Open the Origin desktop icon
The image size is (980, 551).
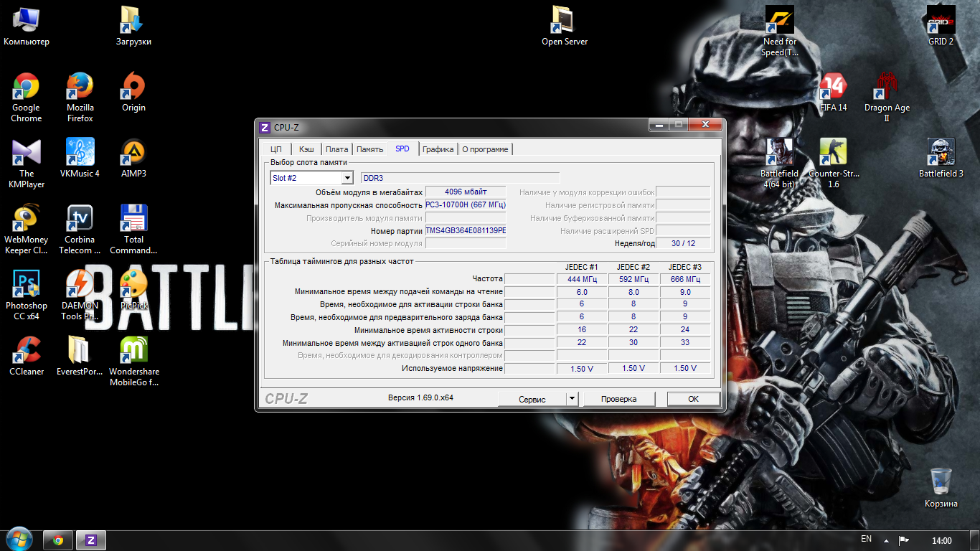[x=133, y=87]
